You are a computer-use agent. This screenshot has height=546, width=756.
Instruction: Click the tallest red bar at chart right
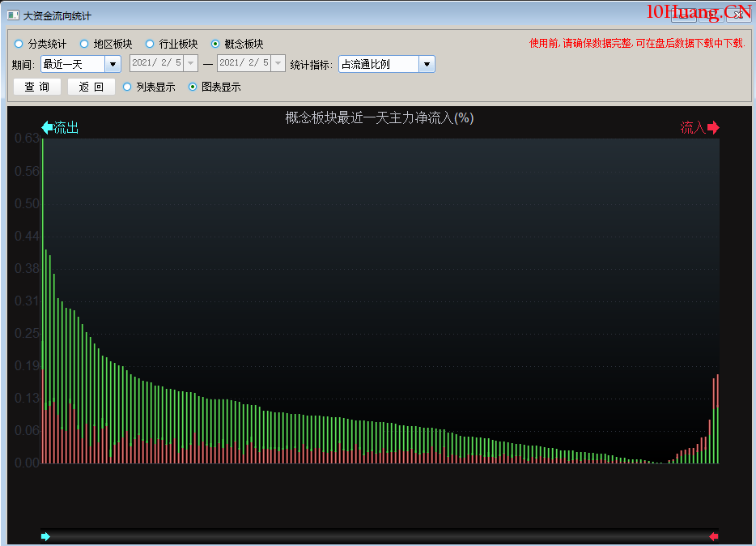(x=717, y=391)
